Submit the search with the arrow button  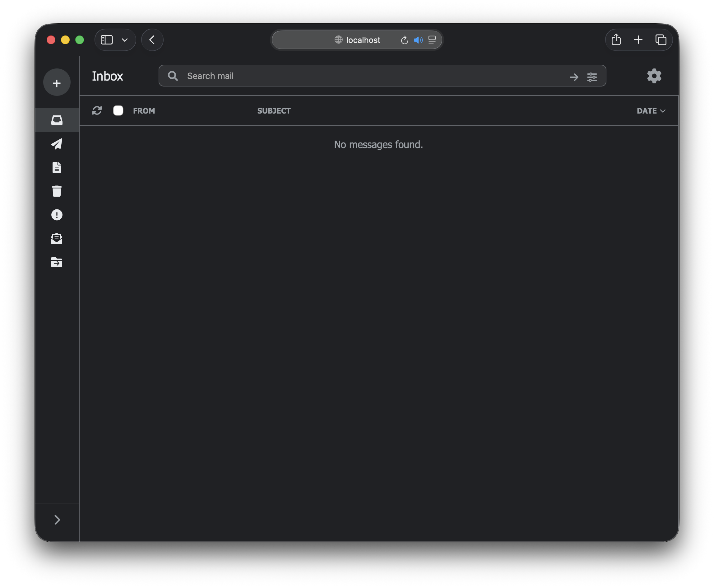(x=574, y=77)
